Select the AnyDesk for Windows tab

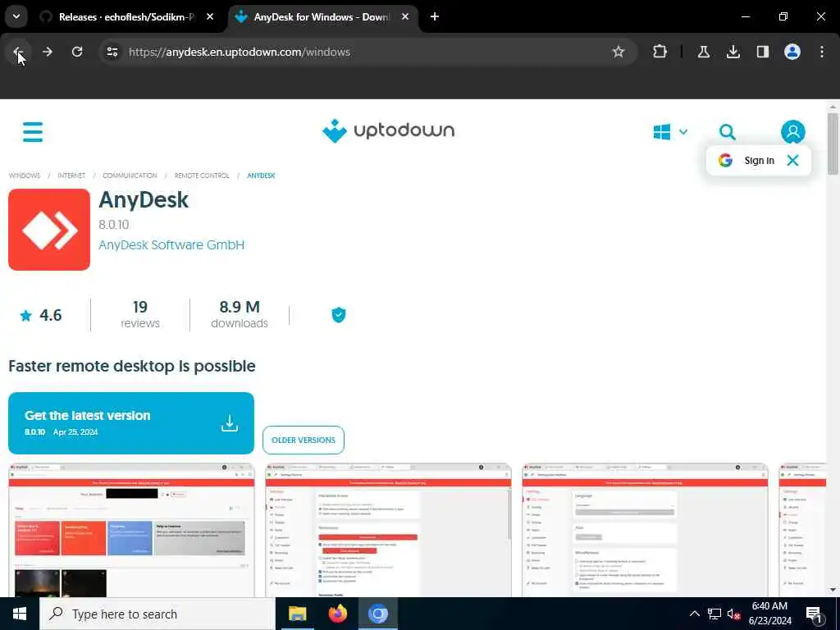(x=322, y=17)
